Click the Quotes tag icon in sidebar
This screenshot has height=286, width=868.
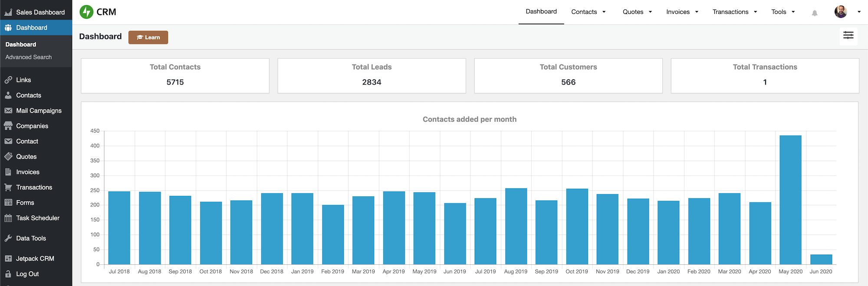(8, 157)
